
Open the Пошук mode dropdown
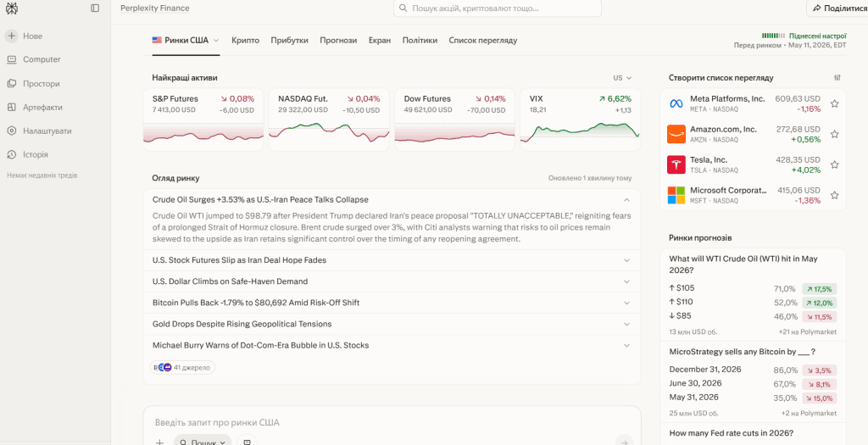pos(203,442)
